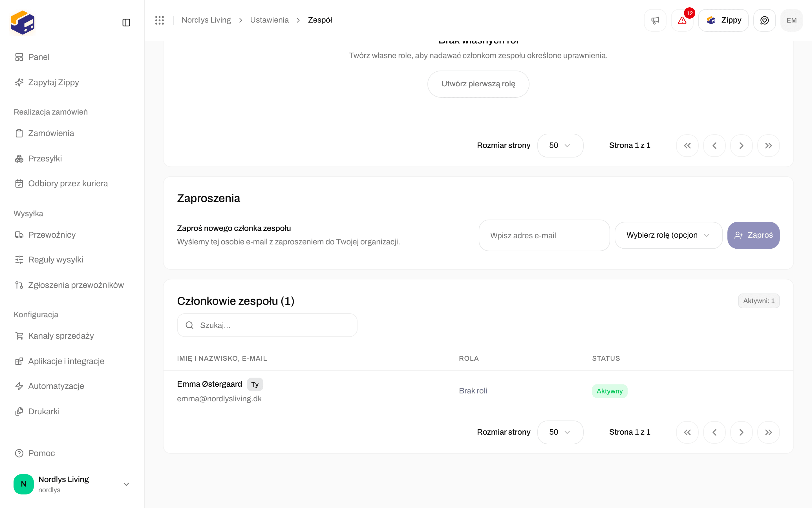812x508 pixels.
Task: Go to previous page in roles pagination
Action: (x=714, y=145)
